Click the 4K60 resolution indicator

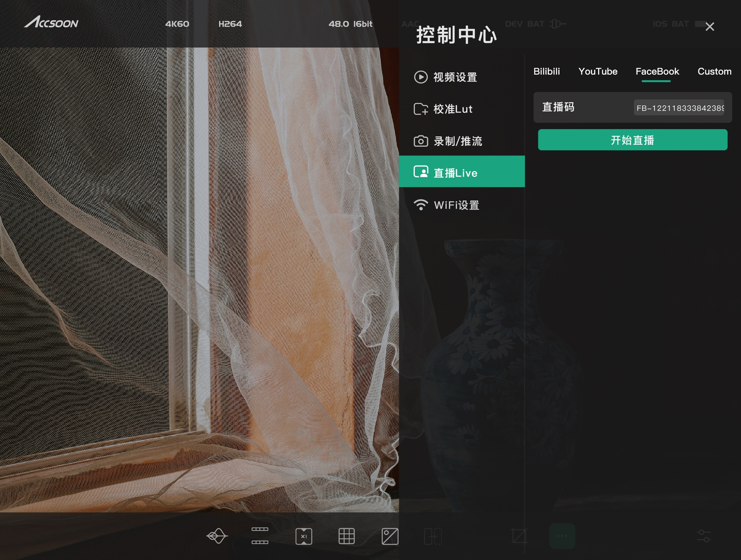click(x=177, y=24)
